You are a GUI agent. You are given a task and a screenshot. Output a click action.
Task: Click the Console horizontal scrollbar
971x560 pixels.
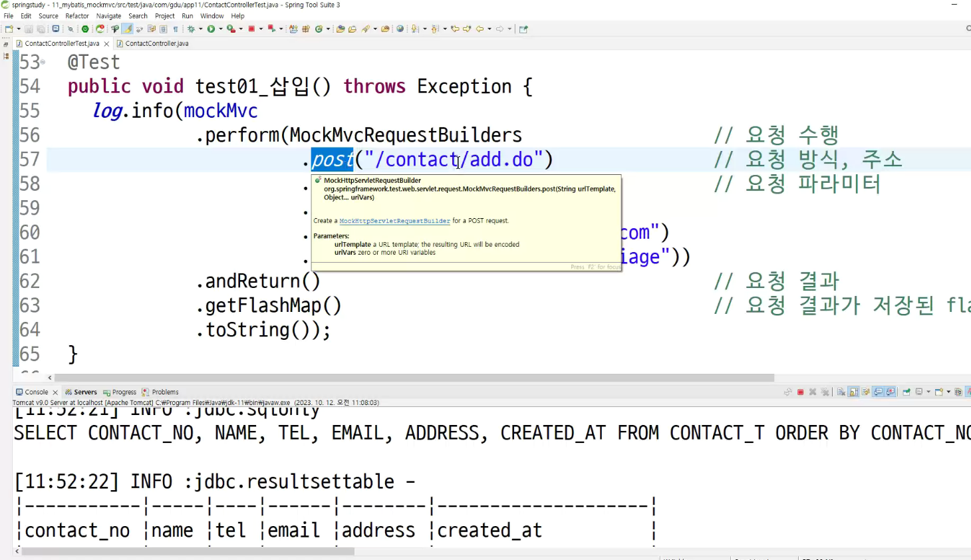[x=188, y=551]
